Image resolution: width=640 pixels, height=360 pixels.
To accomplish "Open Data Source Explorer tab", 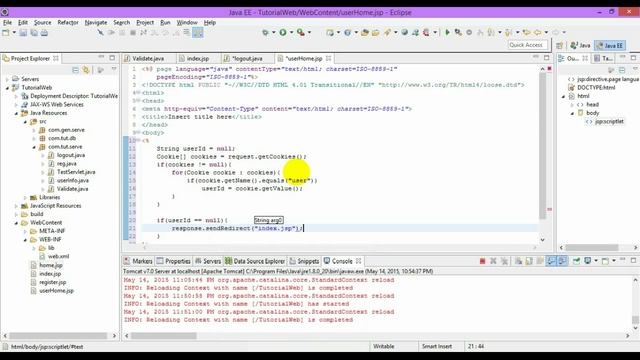I will click(255, 261).
